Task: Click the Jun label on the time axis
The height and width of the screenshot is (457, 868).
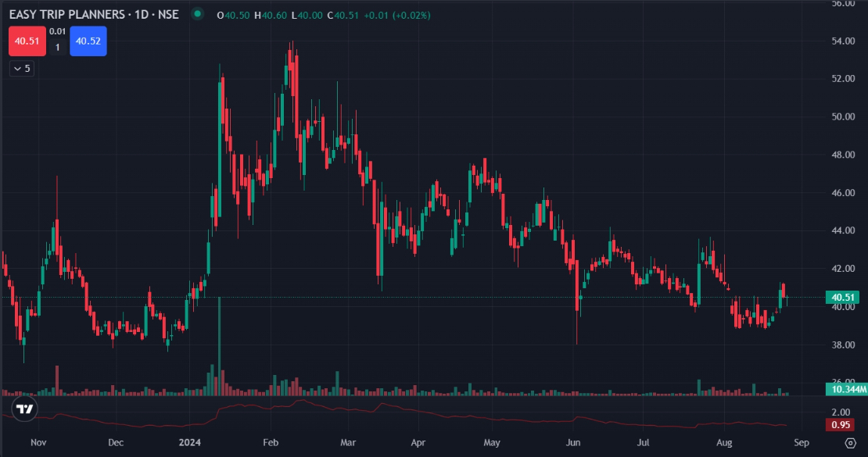Action: [573, 443]
